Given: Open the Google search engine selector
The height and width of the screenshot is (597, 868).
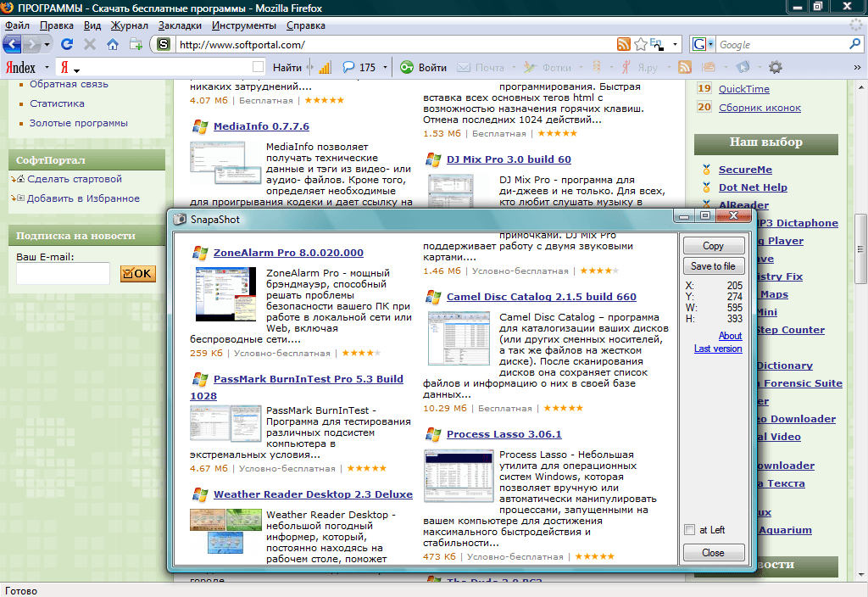Looking at the screenshot, I should coord(703,44).
